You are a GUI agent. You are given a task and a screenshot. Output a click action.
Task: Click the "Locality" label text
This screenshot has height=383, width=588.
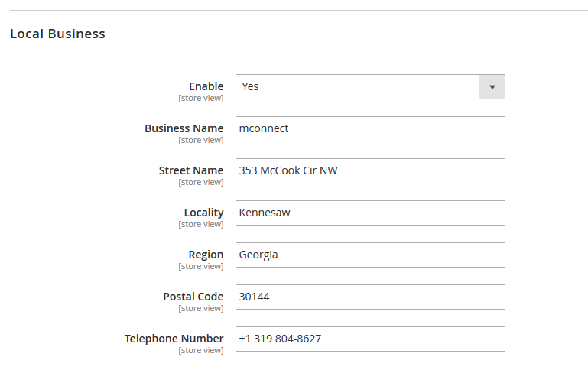coord(204,213)
